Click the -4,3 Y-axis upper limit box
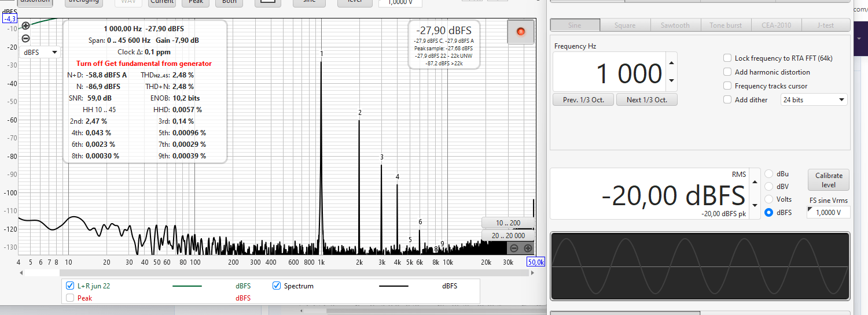The width and height of the screenshot is (868, 315). [10, 18]
